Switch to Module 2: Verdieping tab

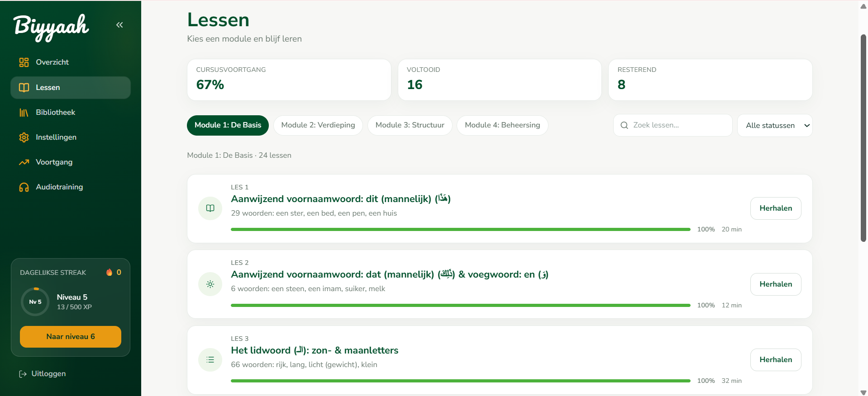pyautogui.click(x=318, y=125)
